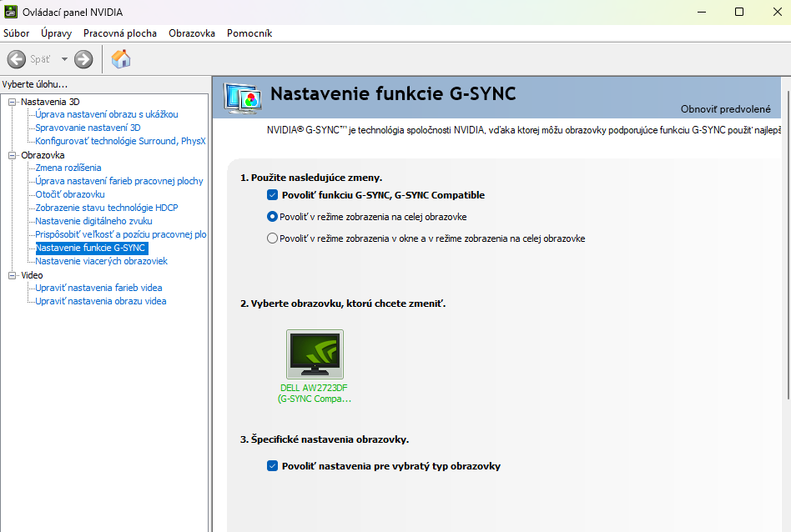Select the DELL AW2723DF monitor thumbnail
The image size is (791, 532).
pos(315,354)
